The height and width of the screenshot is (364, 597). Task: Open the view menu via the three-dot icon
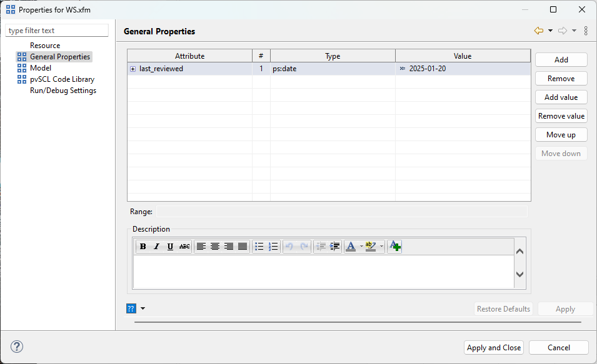[x=586, y=30]
